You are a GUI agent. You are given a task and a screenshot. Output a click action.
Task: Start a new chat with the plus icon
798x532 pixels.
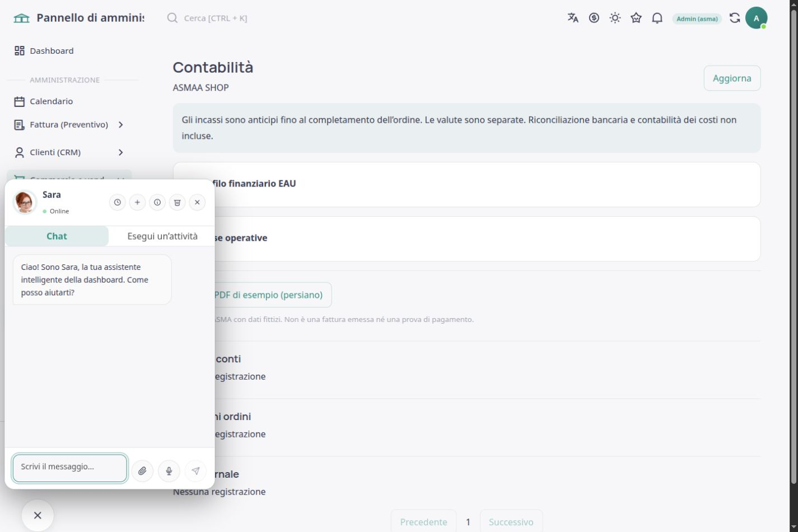(137, 202)
